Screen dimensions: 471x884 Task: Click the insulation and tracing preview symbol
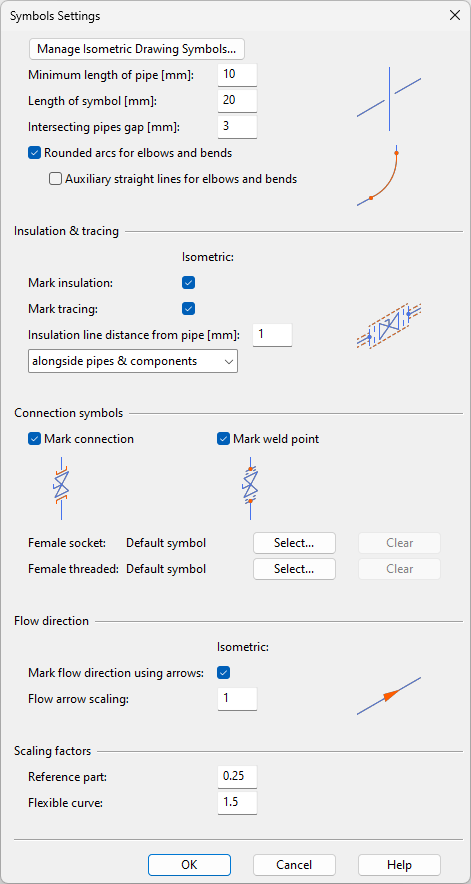(x=389, y=326)
